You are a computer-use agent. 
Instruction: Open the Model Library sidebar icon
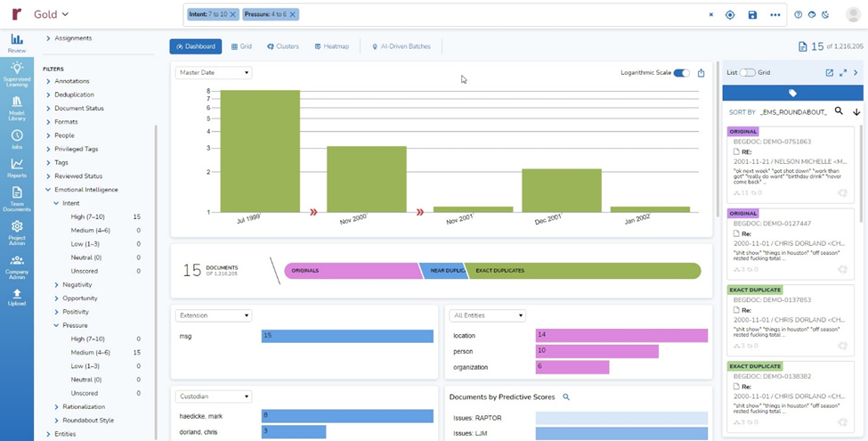point(17,109)
